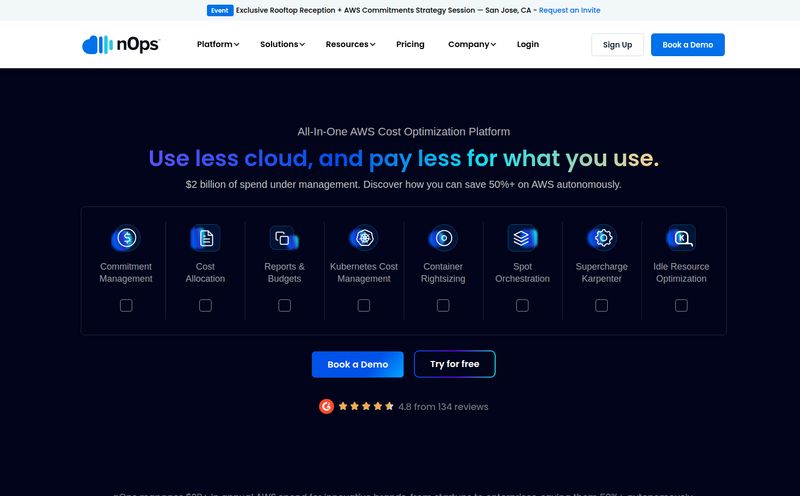Expand the Platform menu dropdown
This screenshot has width=800, height=496.
(x=218, y=44)
